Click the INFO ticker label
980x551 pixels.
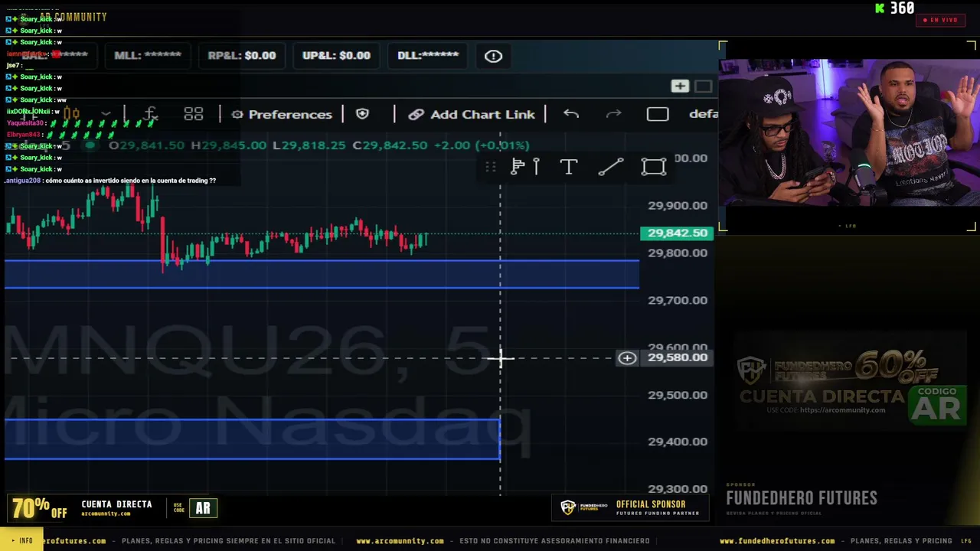pyautogui.click(x=21, y=541)
